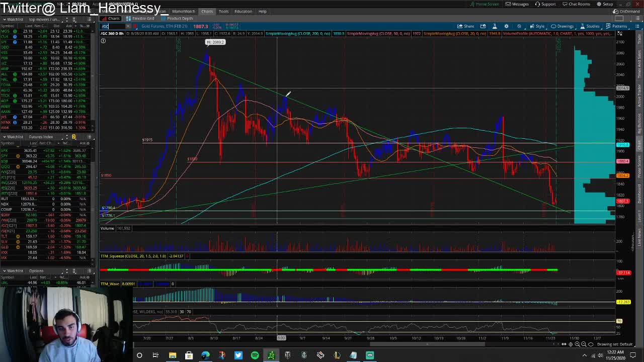644x362 pixels.
Task: Open Microsoft Store from taskbar
Action: click(189, 355)
